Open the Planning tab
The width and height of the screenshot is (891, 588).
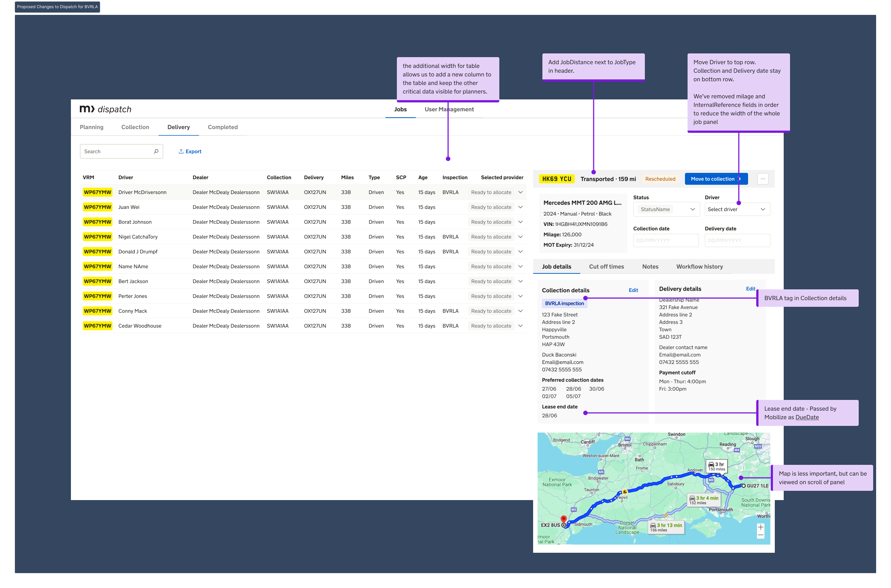pos(92,127)
